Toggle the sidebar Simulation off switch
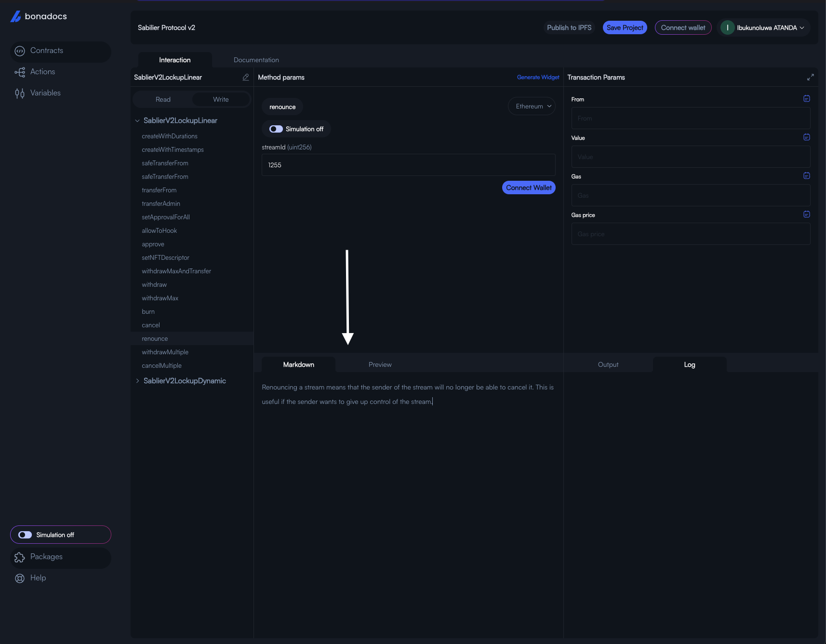826x644 pixels. 25,535
